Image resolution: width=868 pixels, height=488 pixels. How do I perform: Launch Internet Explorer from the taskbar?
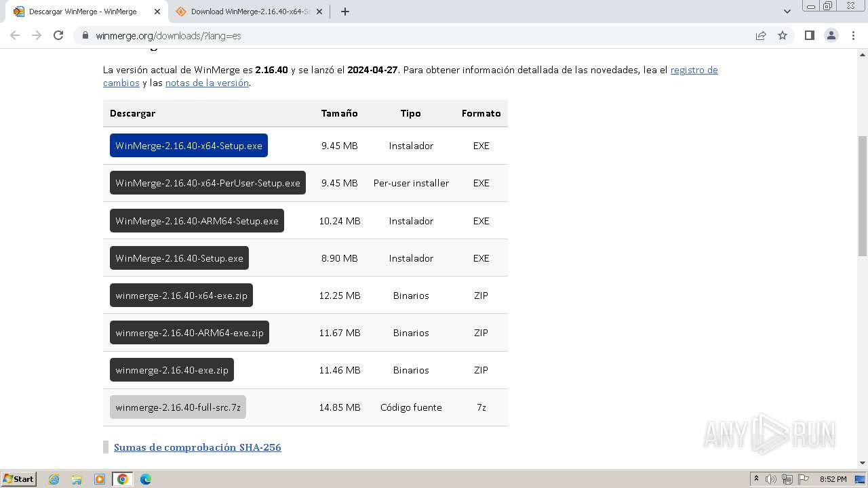click(54, 479)
